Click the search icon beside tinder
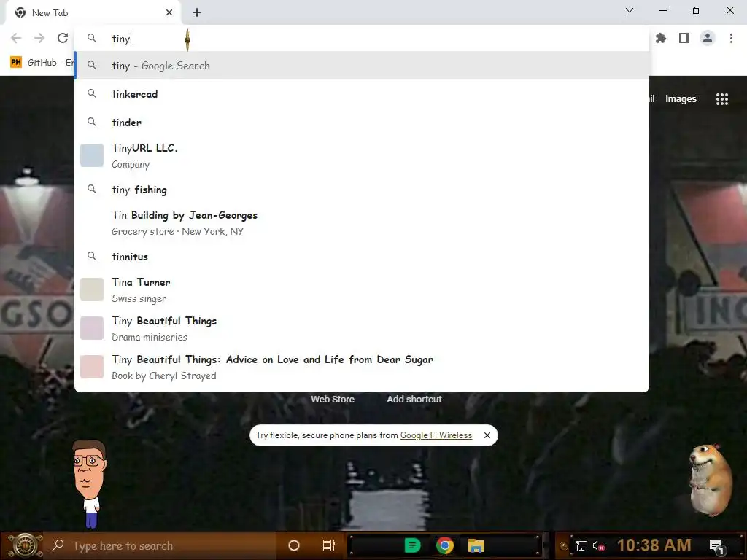This screenshot has width=747, height=560. pyautogui.click(x=92, y=122)
